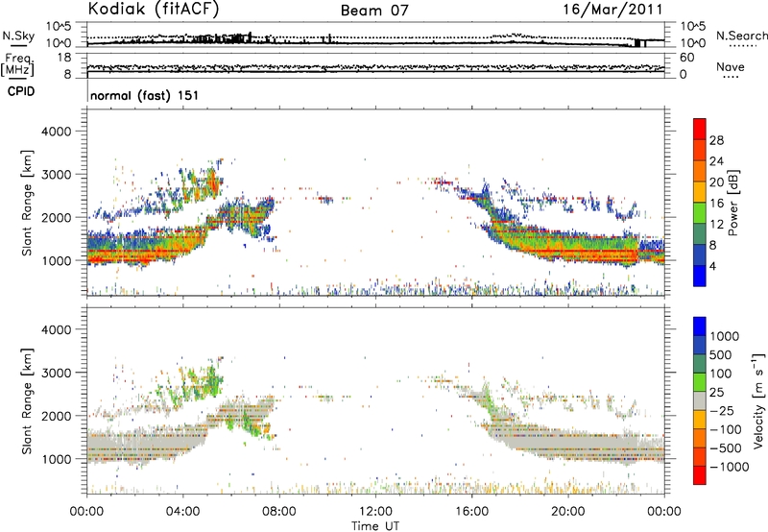Click '2000' tick in the velocity panel
The image size is (768, 532).
(57, 416)
